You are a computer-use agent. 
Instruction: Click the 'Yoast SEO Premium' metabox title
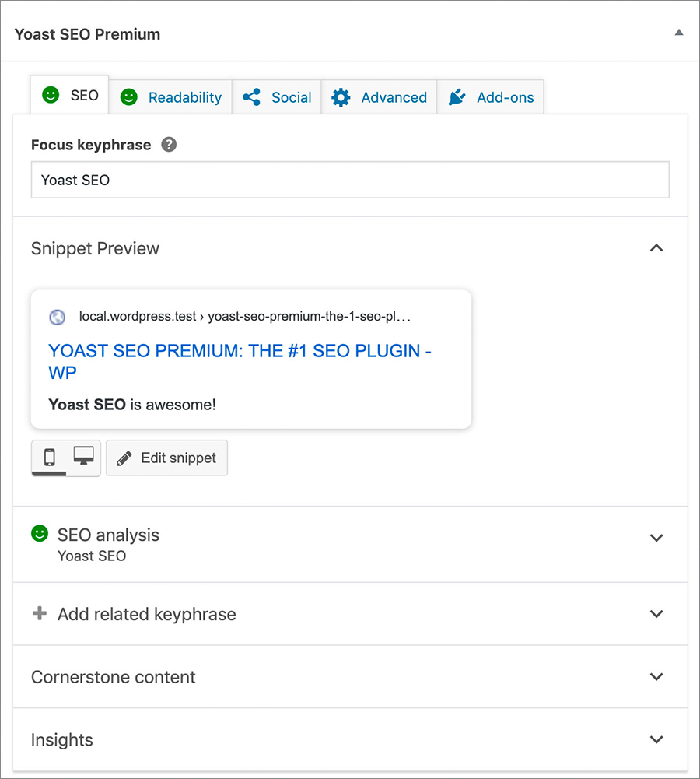pyautogui.click(x=87, y=34)
